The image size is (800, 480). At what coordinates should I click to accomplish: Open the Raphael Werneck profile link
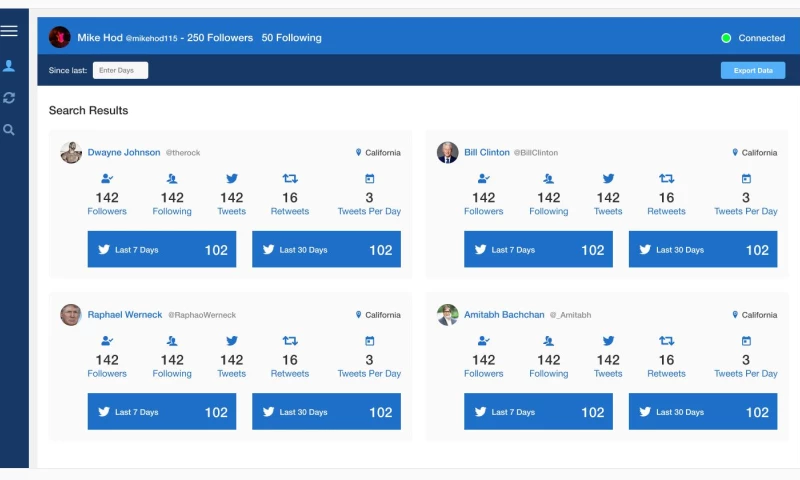[124, 315]
